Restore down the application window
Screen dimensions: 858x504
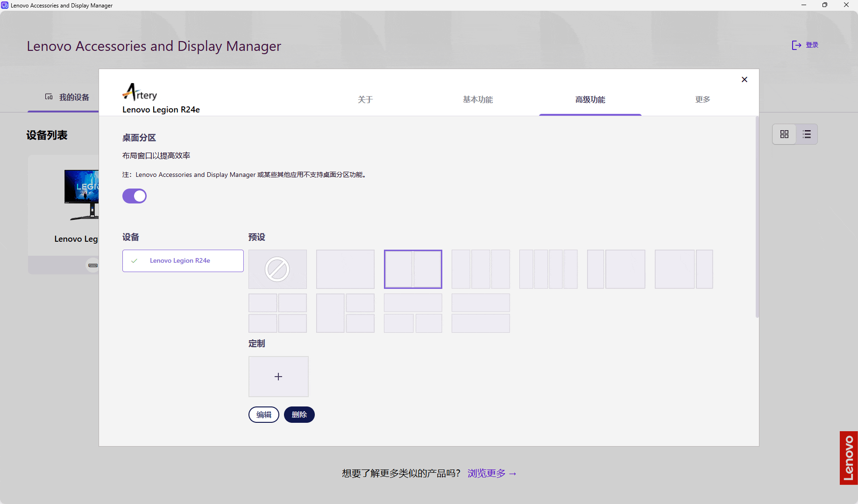pyautogui.click(x=825, y=5)
